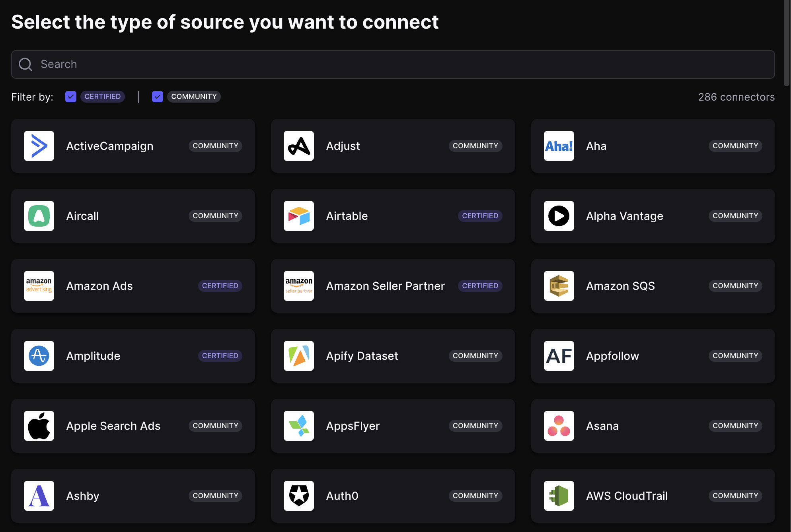Image resolution: width=791 pixels, height=532 pixels.
Task: Select the Apple Search Ads connector name
Action: [113, 426]
